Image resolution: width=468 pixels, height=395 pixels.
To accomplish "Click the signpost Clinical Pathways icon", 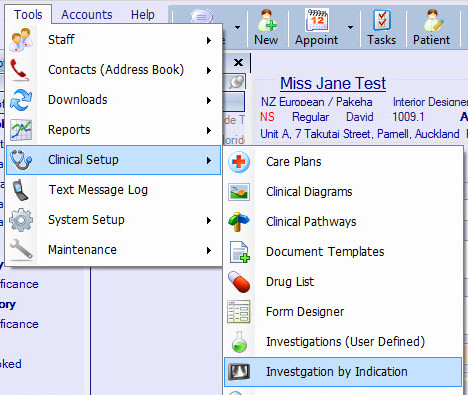I will click(239, 222).
